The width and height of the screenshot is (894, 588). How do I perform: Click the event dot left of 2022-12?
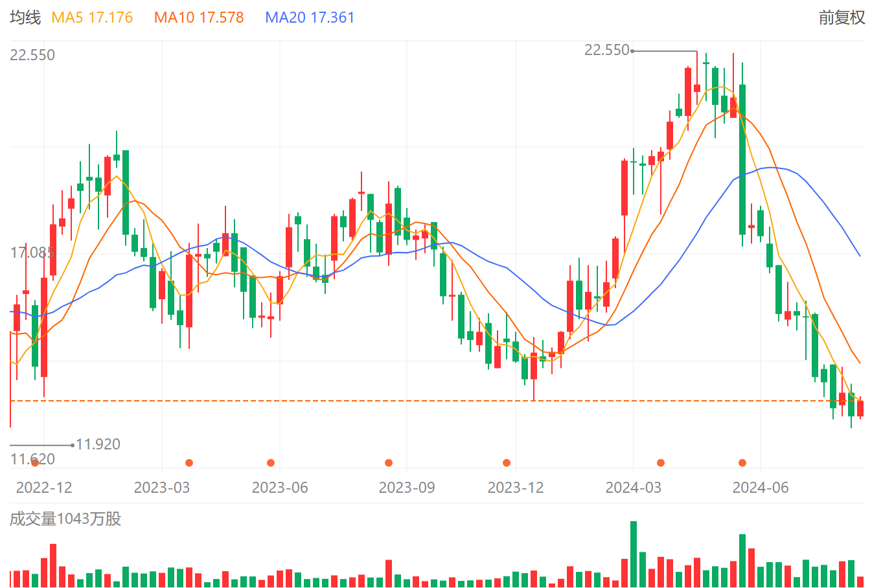tap(35, 462)
